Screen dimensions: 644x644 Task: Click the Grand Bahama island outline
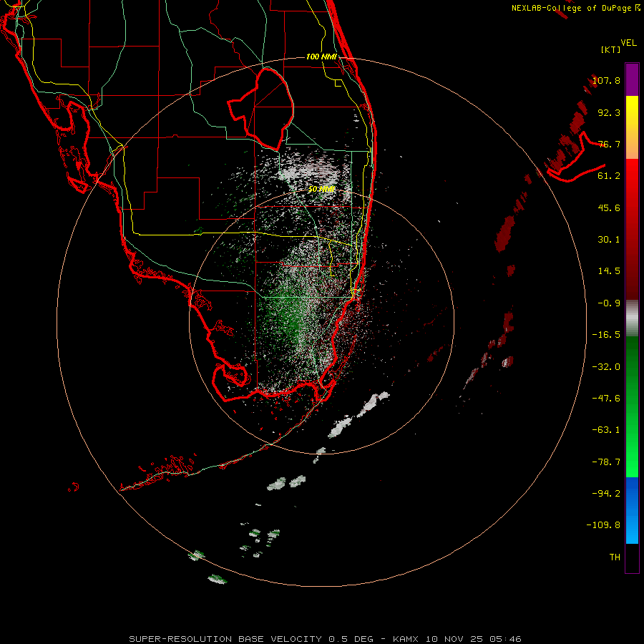tap(576, 157)
